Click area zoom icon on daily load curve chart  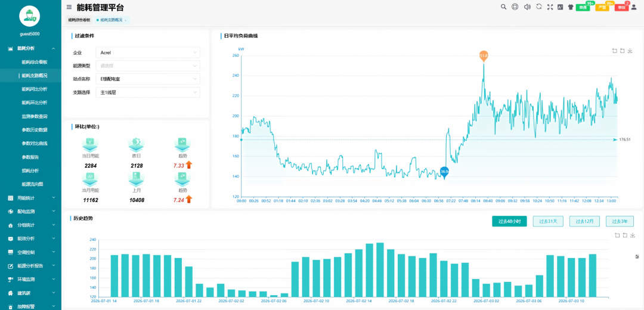tap(614, 51)
